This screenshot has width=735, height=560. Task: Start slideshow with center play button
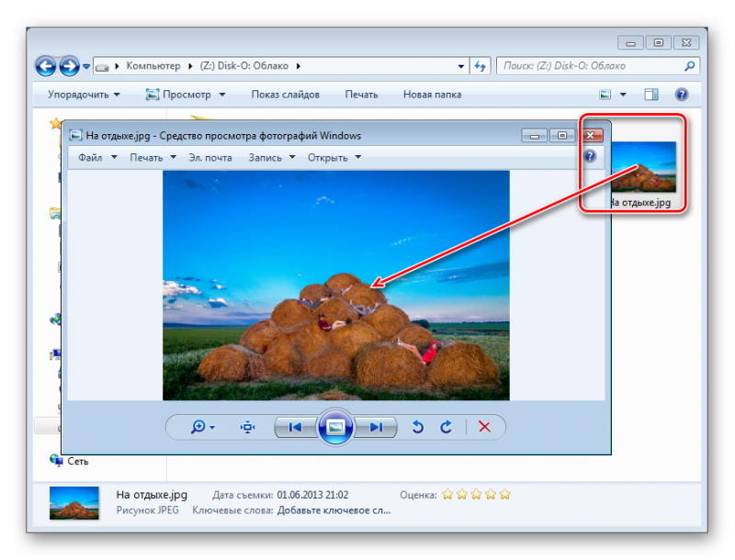coord(335,427)
